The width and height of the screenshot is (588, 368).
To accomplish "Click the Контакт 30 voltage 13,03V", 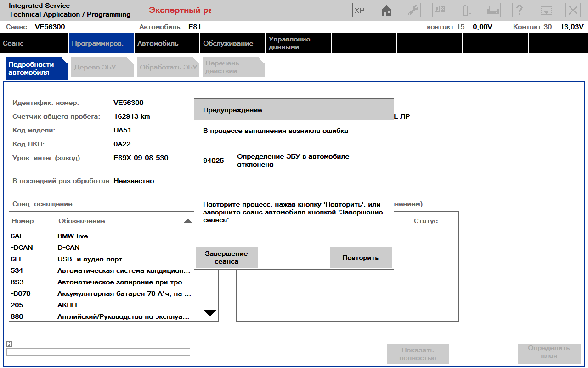I will pos(572,27).
